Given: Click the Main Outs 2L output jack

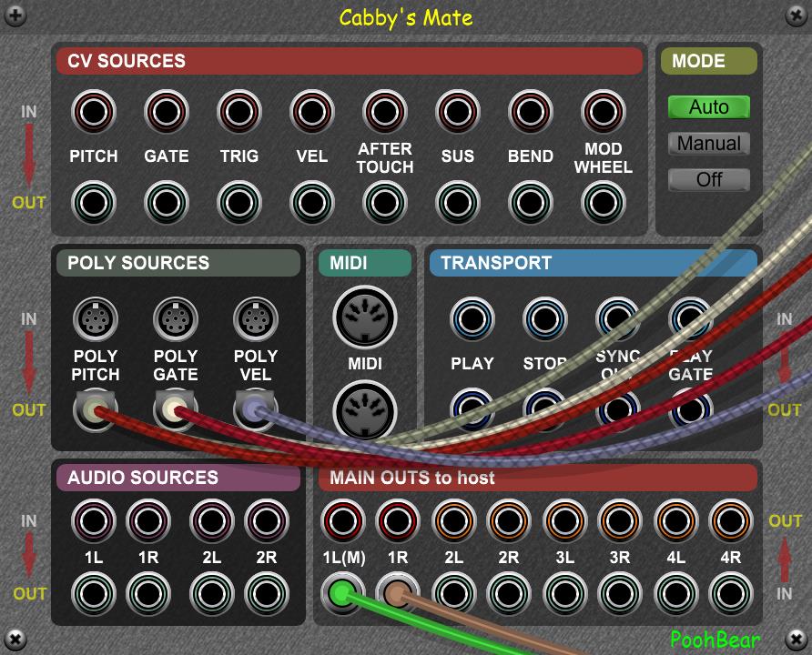Looking at the screenshot, I should tap(454, 521).
